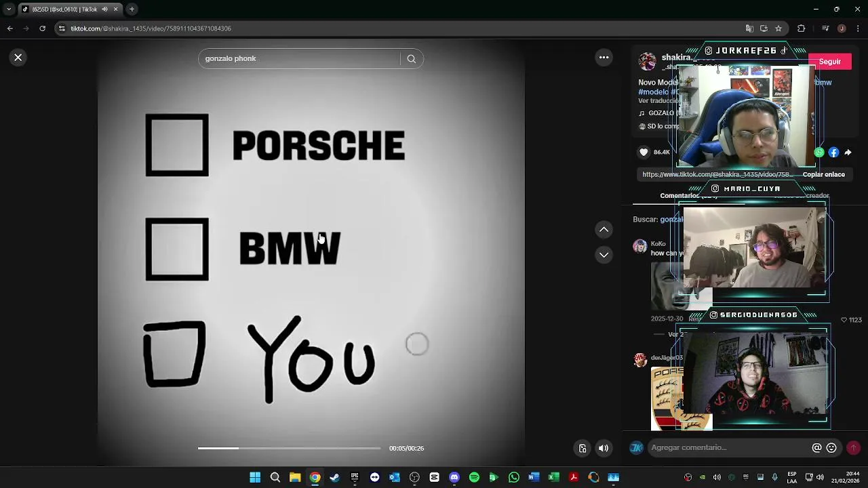Viewport: 868px width, 488px height.
Task: Click the 'Buscar:' suggested search link
Action: coord(658,220)
